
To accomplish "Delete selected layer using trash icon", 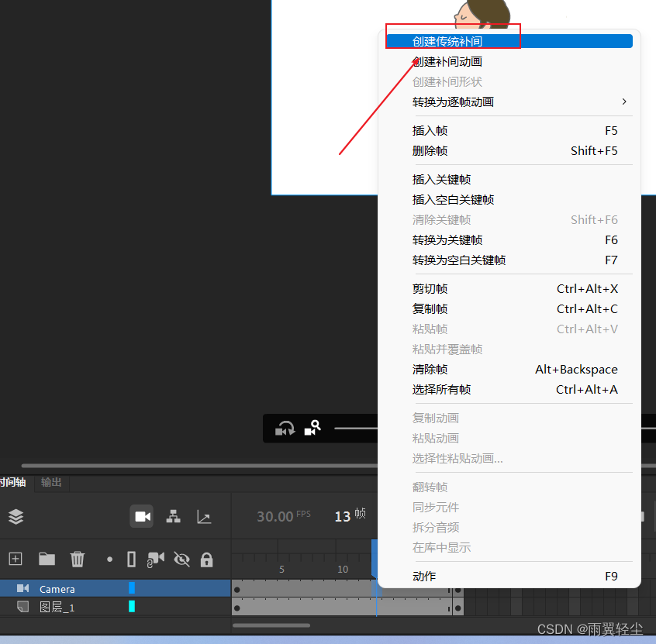I will [x=77, y=558].
